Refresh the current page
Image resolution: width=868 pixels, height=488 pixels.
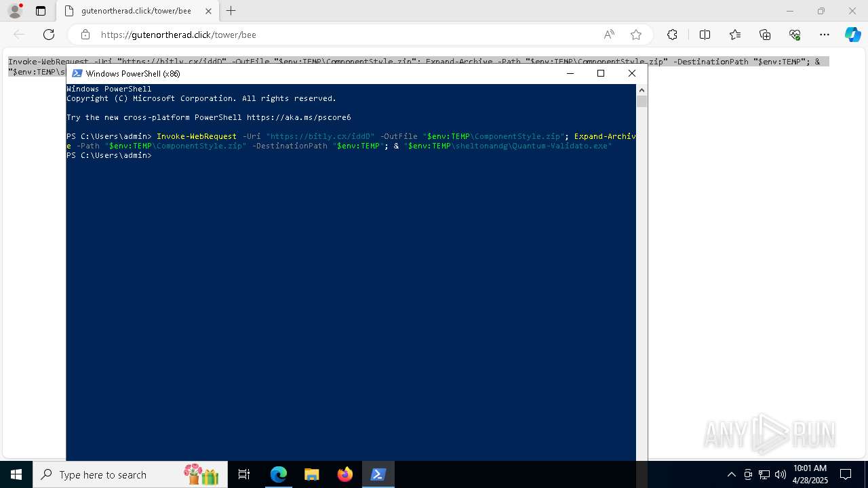pyautogui.click(x=49, y=35)
